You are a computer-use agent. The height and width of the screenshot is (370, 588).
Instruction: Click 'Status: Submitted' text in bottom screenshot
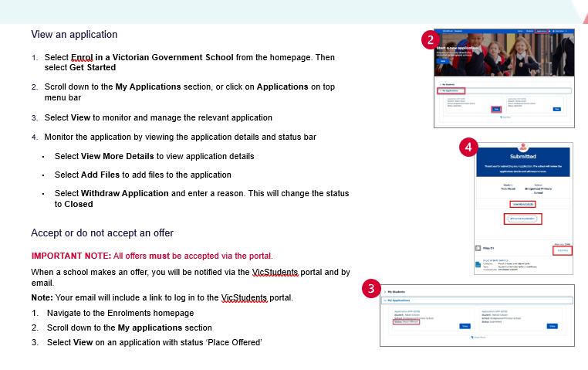pos(492,321)
